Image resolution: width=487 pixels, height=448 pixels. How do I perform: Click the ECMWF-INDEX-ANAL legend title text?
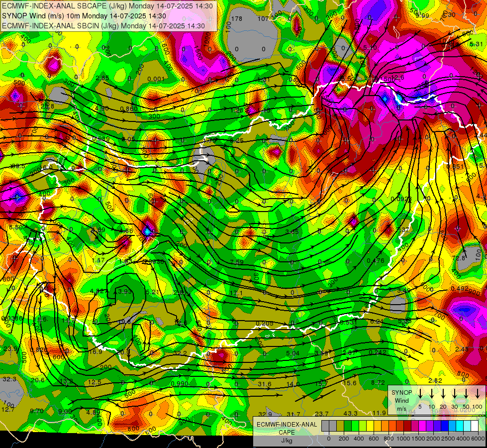coord(287,425)
